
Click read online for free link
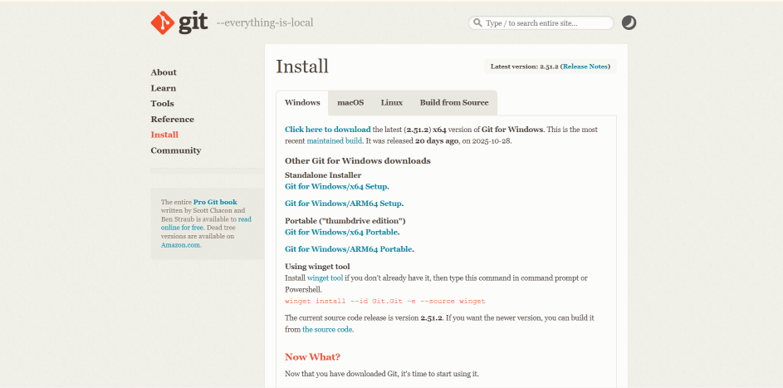206,223
